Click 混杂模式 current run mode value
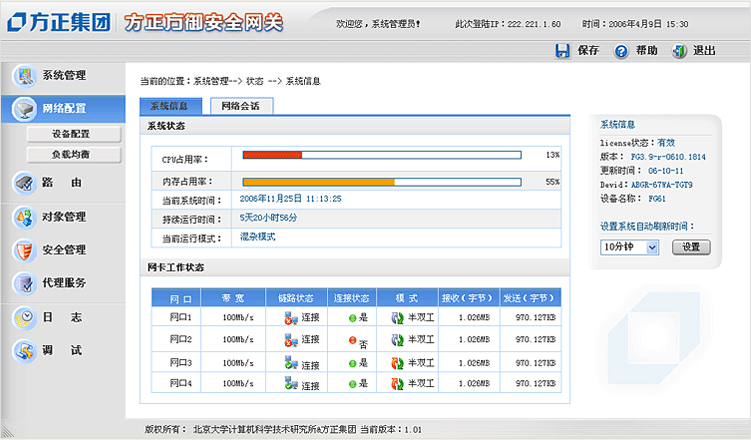The height and width of the screenshot is (440, 751). tap(258, 237)
